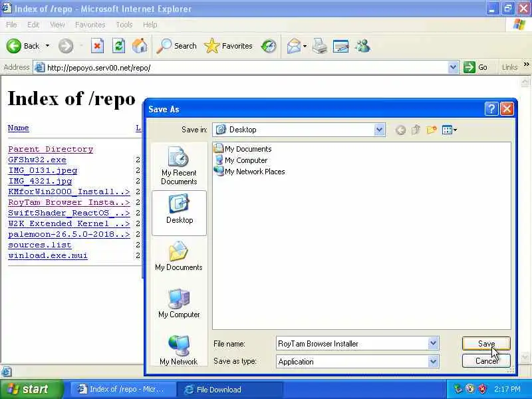Open the winload.exe.mui link
The width and height of the screenshot is (532, 399).
tap(48, 255)
